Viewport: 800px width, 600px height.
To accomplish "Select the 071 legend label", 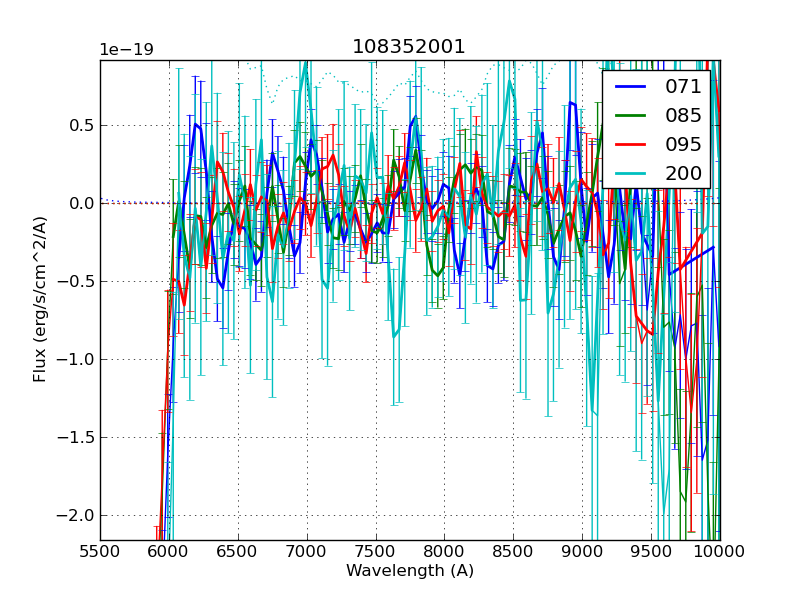I will click(683, 86).
